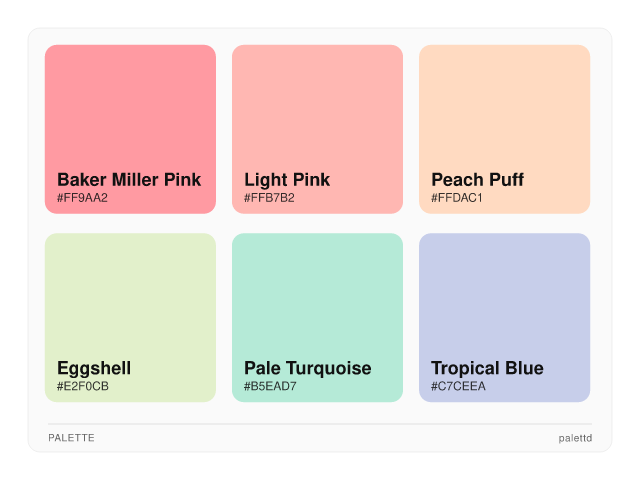Image resolution: width=640 pixels, height=480 pixels.
Task: Select the "Pale Turquoise" name label
Action: [x=308, y=368]
